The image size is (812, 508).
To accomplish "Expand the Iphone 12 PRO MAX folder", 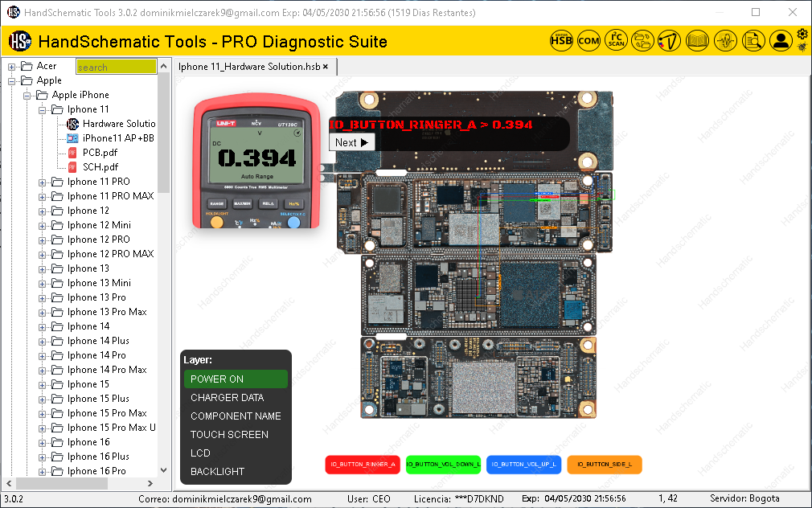I will click(41, 253).
